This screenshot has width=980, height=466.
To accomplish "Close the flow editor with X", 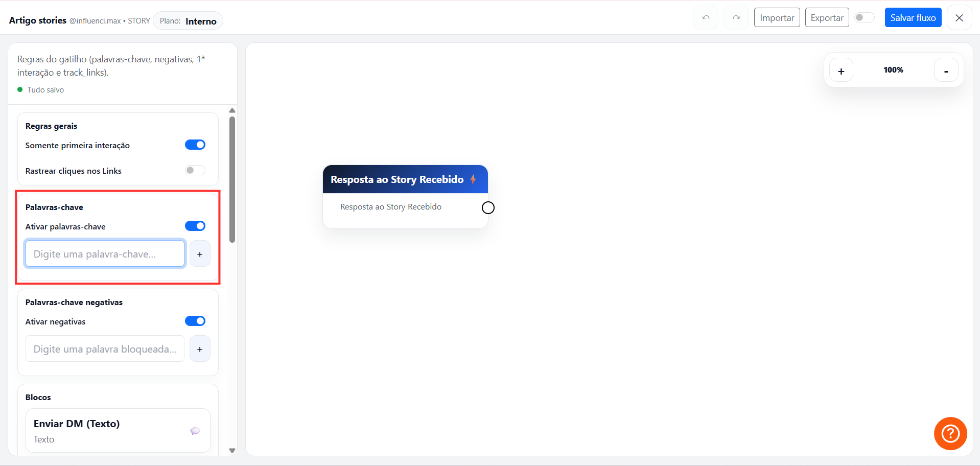I will (959, 18).
